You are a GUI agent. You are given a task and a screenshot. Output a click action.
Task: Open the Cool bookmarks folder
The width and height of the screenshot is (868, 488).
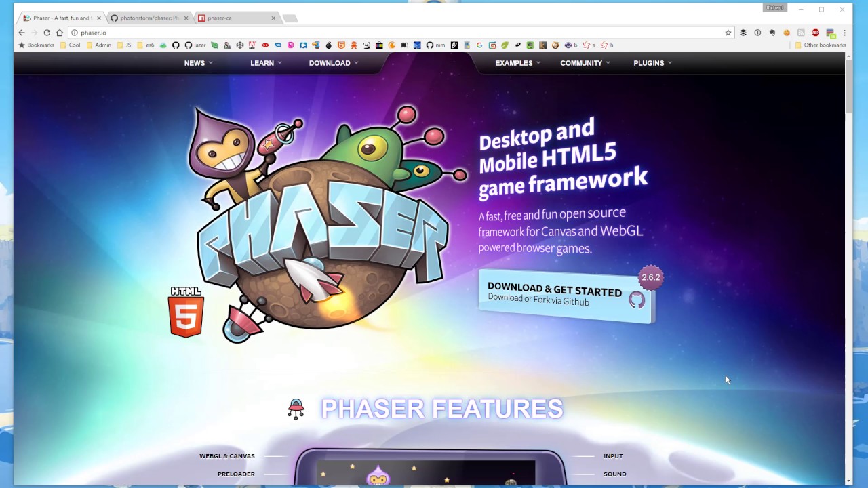tap(71, 45)
